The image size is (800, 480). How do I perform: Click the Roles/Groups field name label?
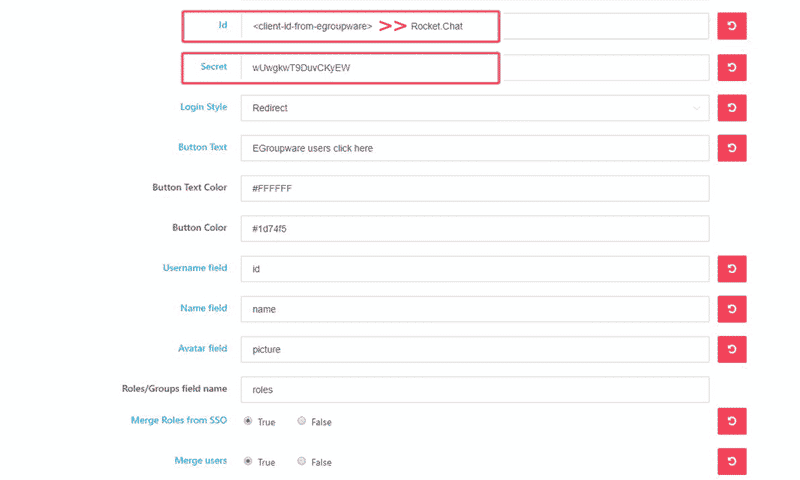(x=174, y=389)
